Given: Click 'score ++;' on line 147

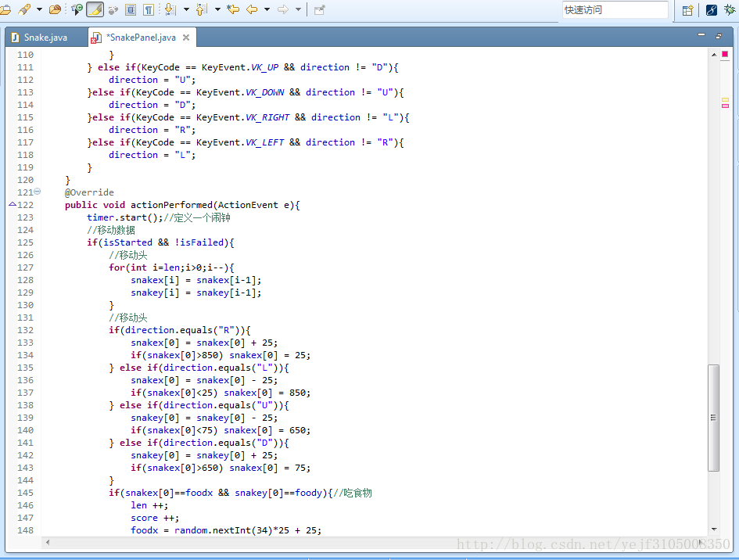Looking at the screenshot, I should coord(155,518).
